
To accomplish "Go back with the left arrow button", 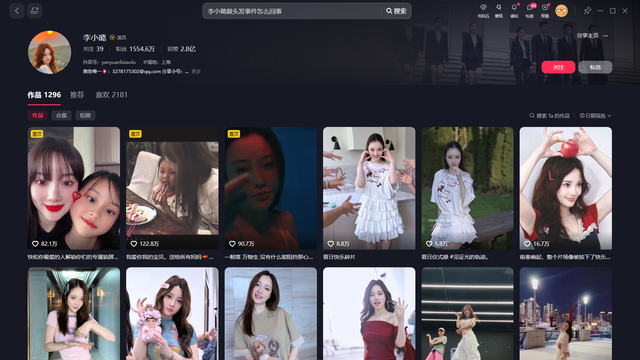I will coord(17,11).
